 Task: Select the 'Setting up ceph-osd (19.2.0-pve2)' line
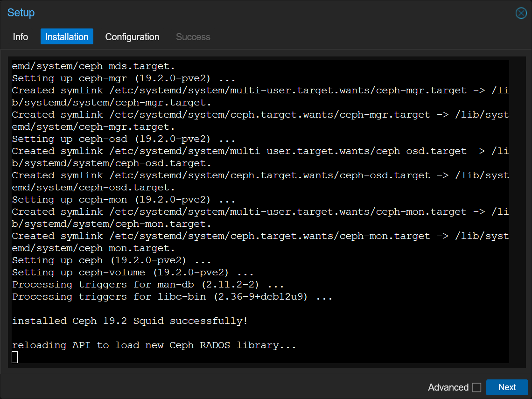pos(124,139)
